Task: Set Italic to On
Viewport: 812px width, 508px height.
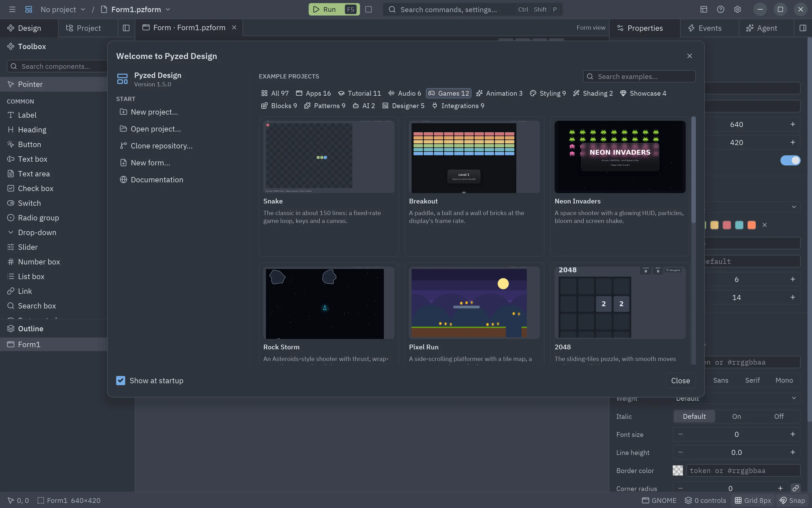Action: point(736,416)
